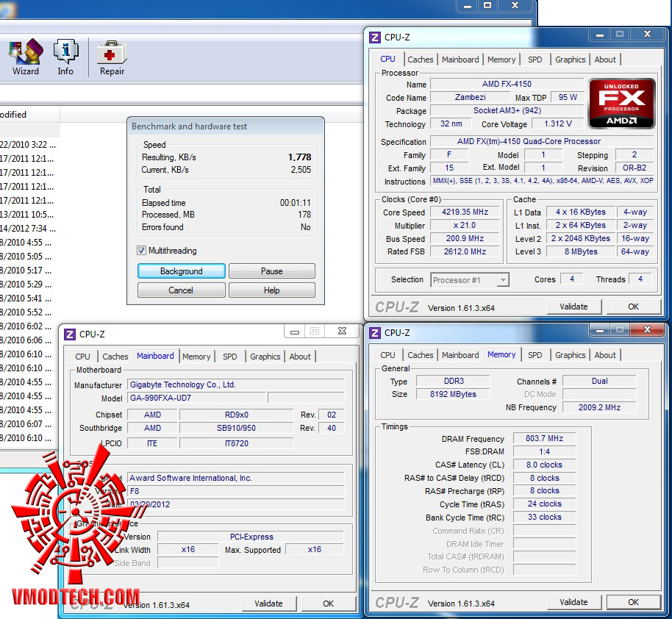Select Graphics tab in Memory CPU-Z window

[x=570, y=355]
